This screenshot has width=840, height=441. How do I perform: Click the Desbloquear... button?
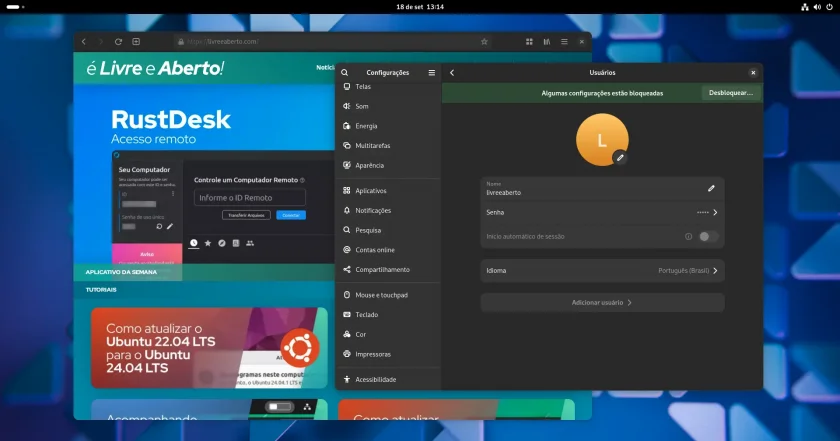point(731,93)
